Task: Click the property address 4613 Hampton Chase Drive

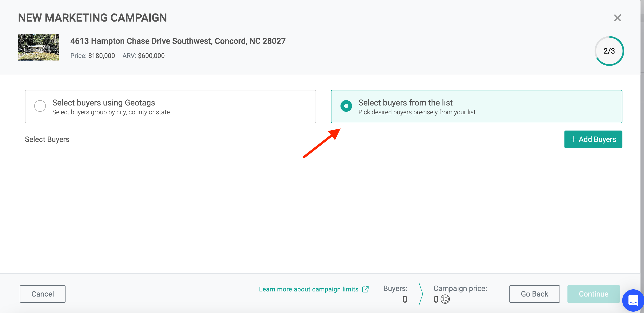Action: coord(178,41)
